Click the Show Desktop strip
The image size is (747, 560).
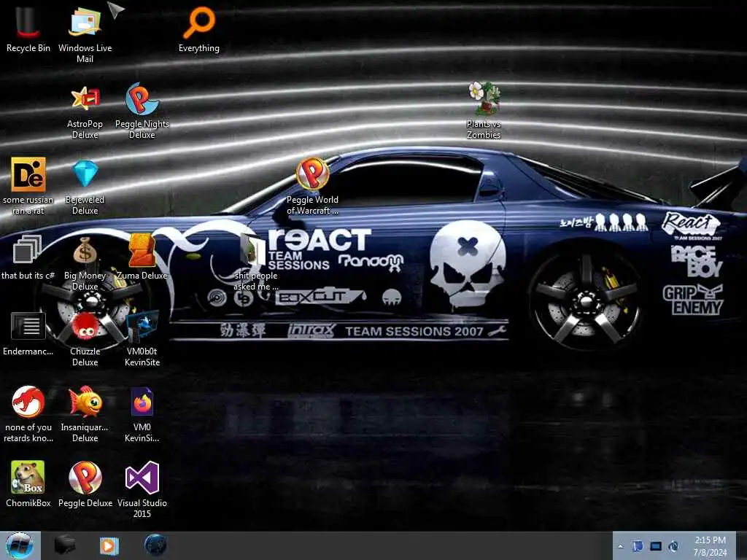coord(741,545)
